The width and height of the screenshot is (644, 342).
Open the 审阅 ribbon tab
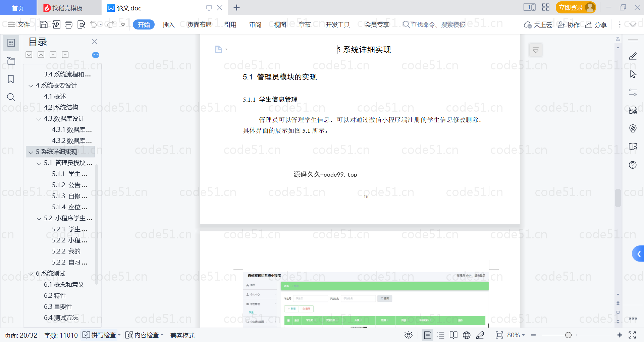[255, 25]
